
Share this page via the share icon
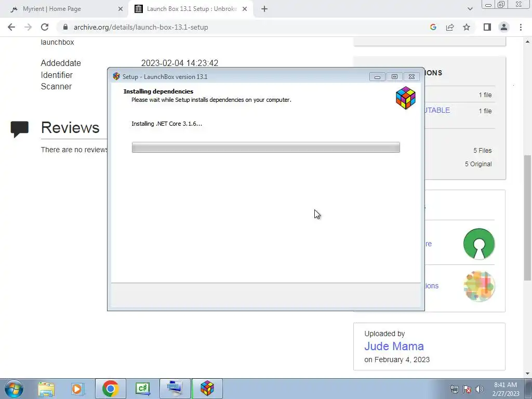click(x=450, y=27)
